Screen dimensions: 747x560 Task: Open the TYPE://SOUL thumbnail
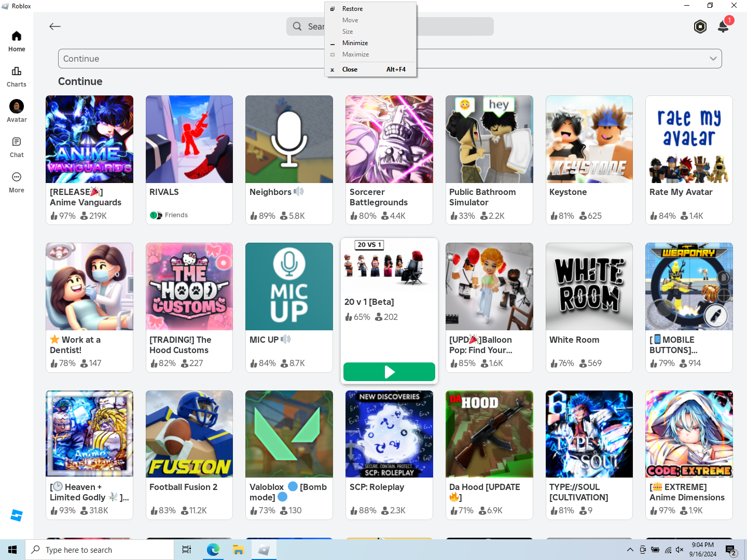tap(589, 434)
